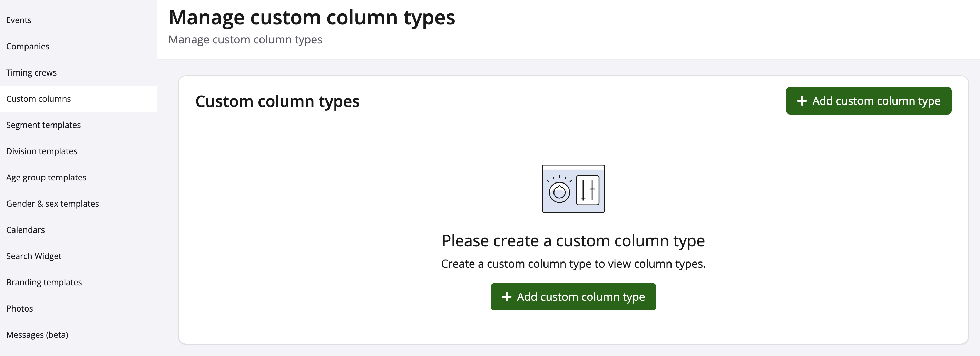Select Custom columns in sidebar
The width and height of the screenshot is (980, 356).
pyautogui.click(x=38, y=99)
